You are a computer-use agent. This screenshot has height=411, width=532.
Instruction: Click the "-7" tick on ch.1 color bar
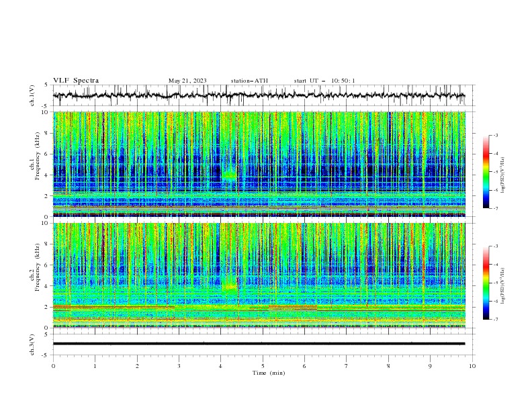(495, 208)
